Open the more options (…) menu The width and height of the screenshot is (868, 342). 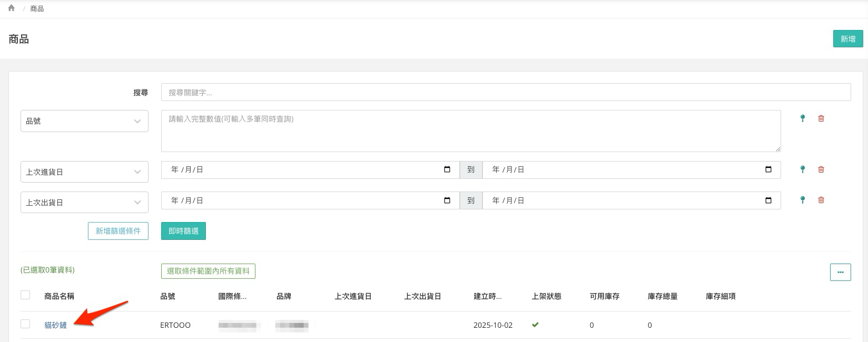(840, 272)
